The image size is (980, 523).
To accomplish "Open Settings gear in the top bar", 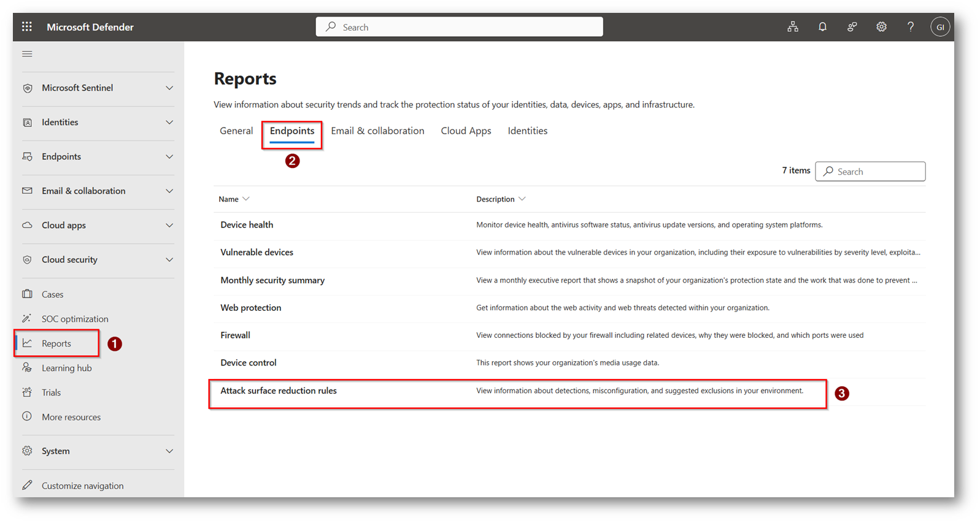I will pyautogui.click(x=881, y=27).
